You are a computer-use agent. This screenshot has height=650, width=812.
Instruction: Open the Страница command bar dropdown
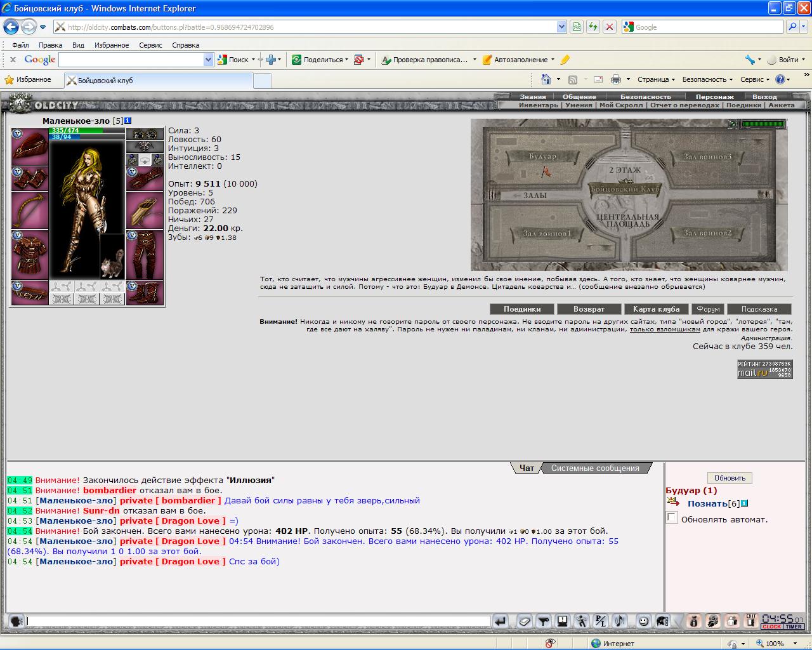[656, 79]
